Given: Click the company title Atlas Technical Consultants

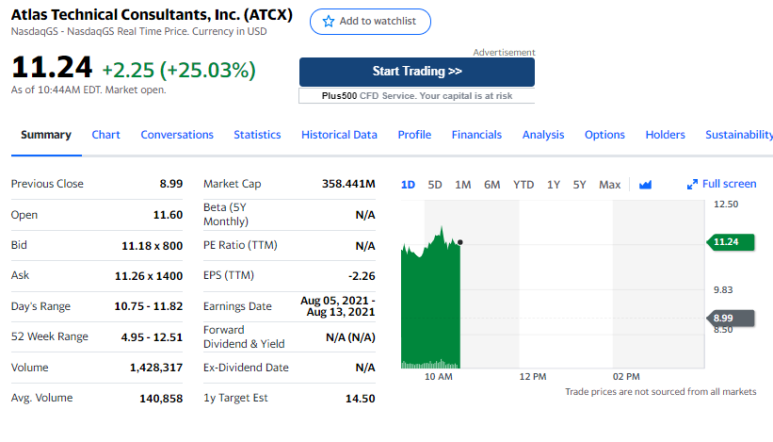Looking at the screenshot, I should pos(152,15).
